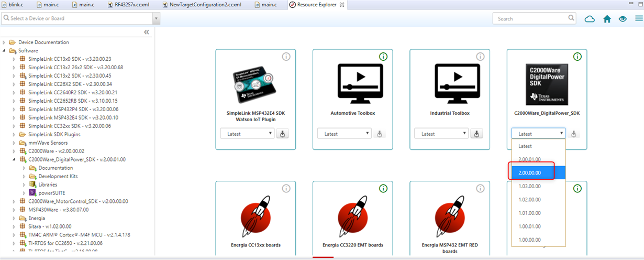The image size is (644, 260).
Task: Expand the mmWave Sensors node
Action: [x=14, y=143]
